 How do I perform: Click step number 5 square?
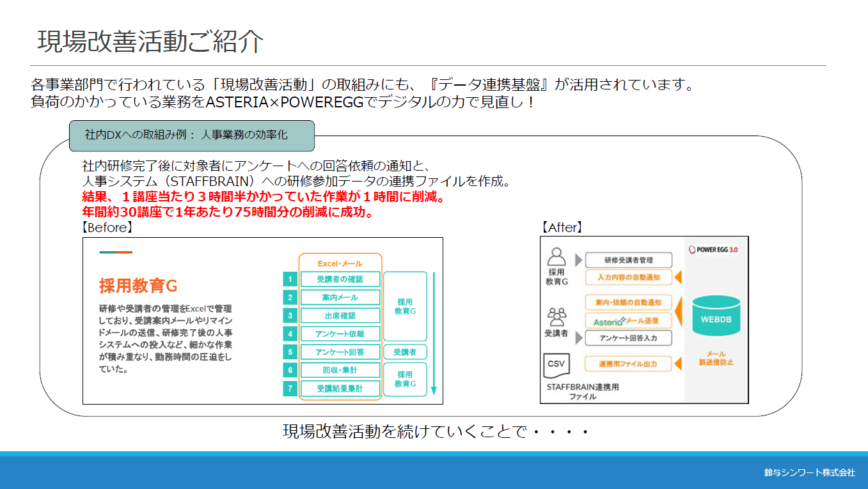click(x=290, y=352)
